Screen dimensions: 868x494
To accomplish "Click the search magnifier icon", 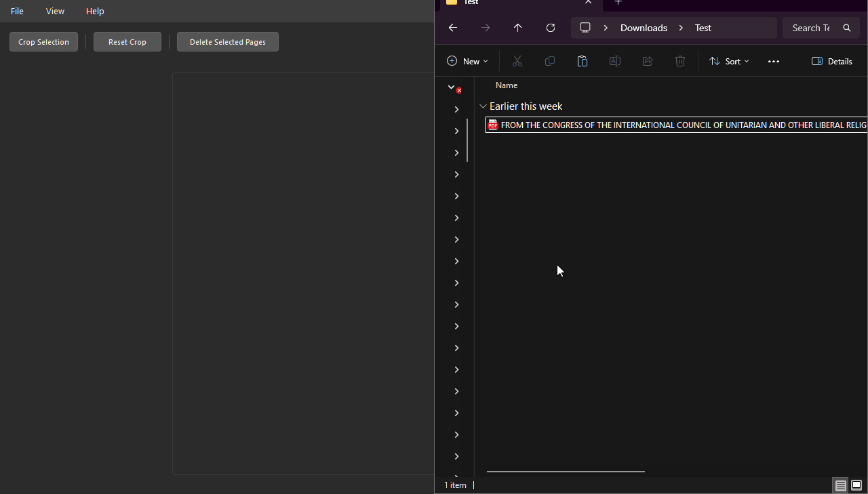I will 847,28.
